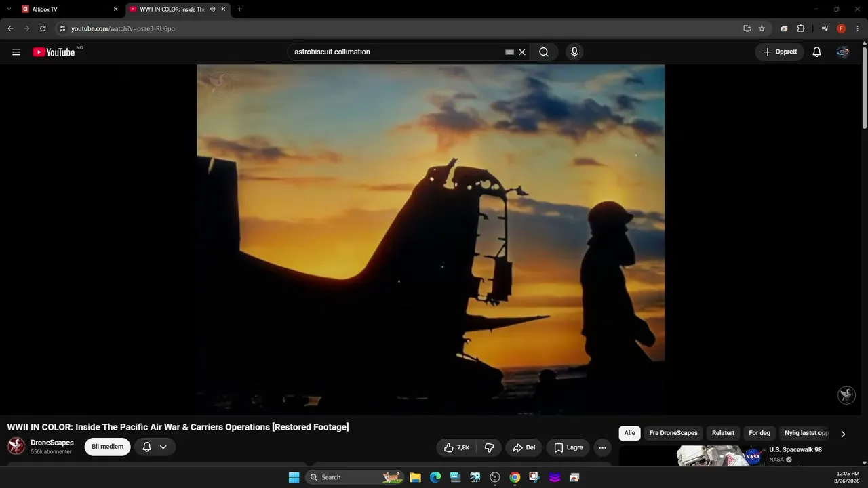868x488 pixels.
Task: Install app icon in the address bar
Action: pos(747,28)
